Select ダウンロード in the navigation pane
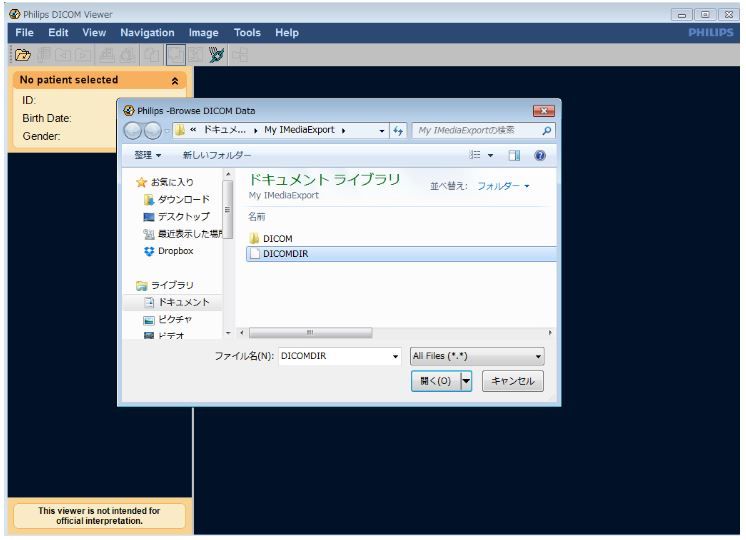 point(183,199)
